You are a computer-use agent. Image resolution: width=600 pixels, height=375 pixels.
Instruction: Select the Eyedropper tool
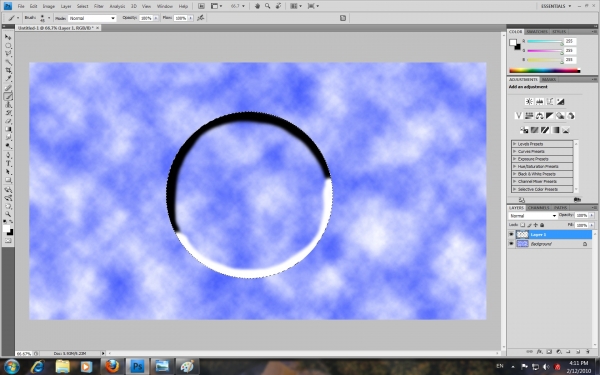8,79
